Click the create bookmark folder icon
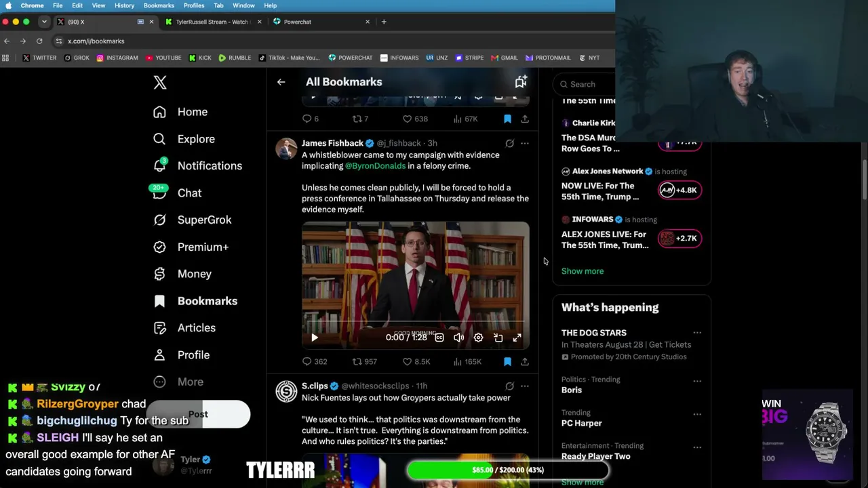The image size is (868, 488). coord(521,82)
